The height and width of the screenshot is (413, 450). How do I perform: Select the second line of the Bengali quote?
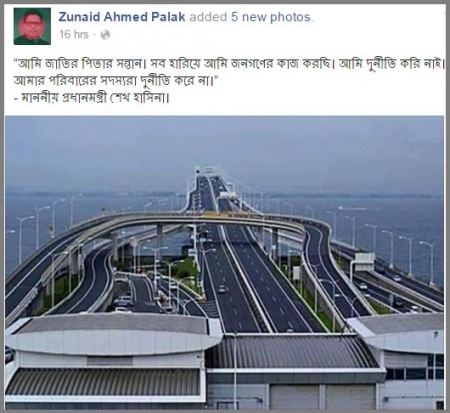click(115, 80)
